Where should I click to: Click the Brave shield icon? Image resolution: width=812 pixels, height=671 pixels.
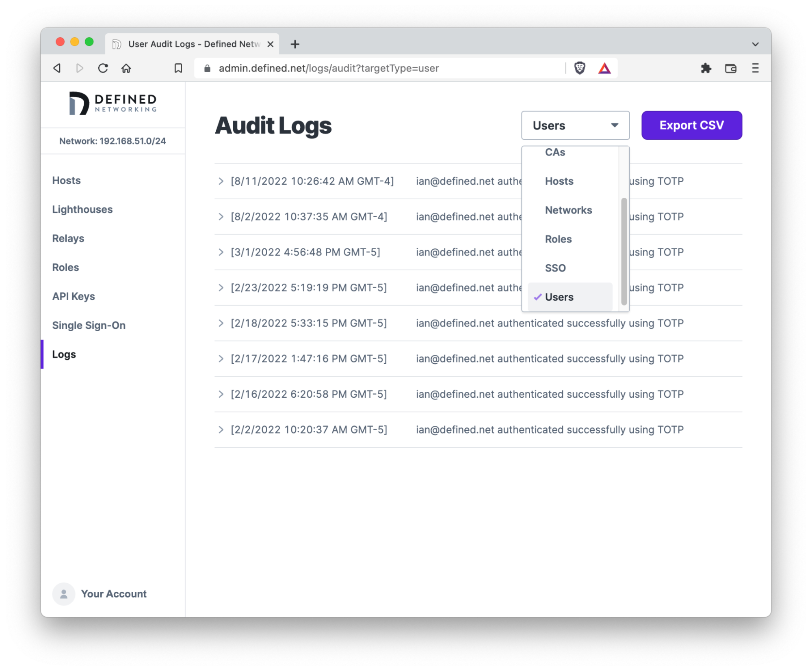click(578, 68)
